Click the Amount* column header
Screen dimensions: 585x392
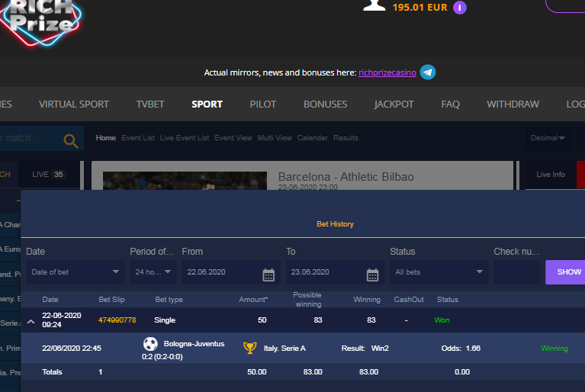[x=253, y=300]
